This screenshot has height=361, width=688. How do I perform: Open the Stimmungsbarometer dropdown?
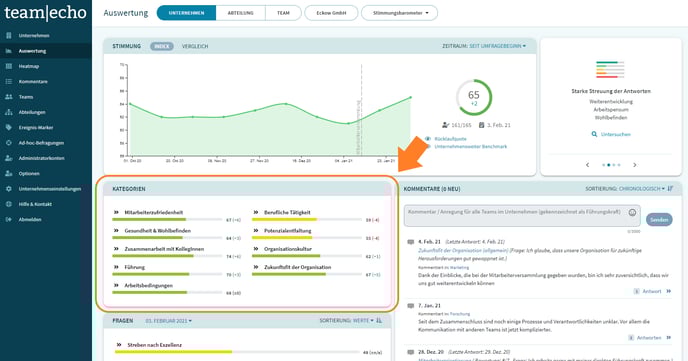(399, 13)
